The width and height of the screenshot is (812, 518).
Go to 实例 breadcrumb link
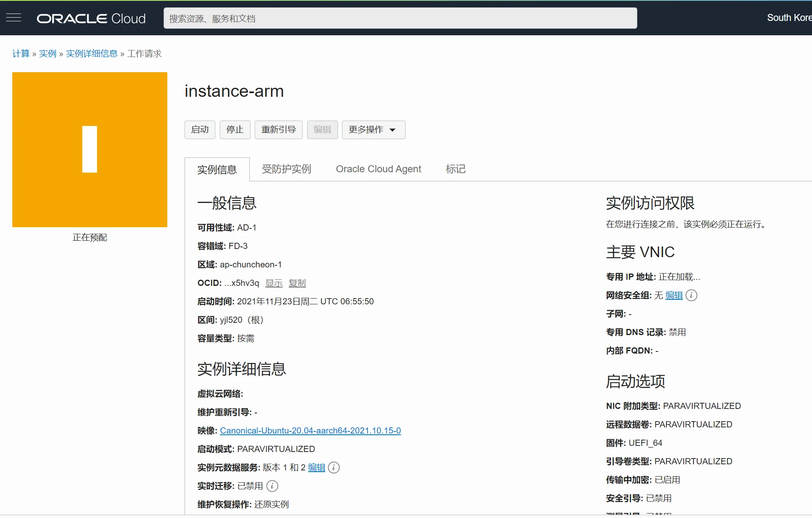click(x=48, y=54)
